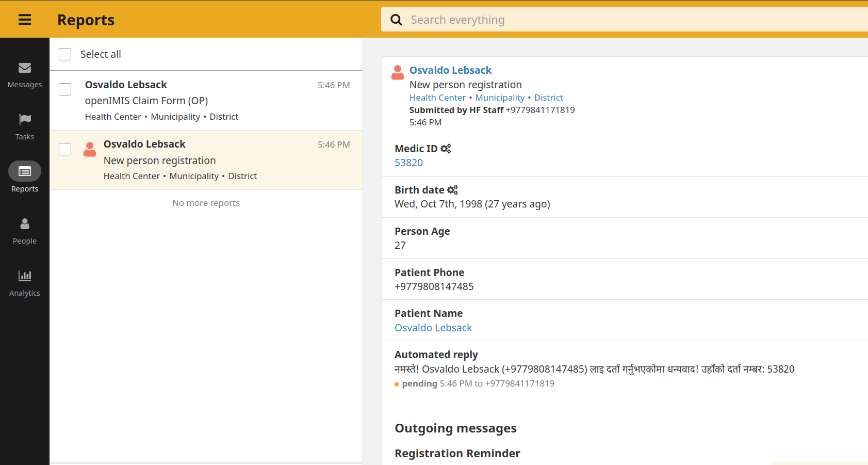Click Osvaldo Lebsack under Patient Name
868x465 pixels.
tap(433, 328)
